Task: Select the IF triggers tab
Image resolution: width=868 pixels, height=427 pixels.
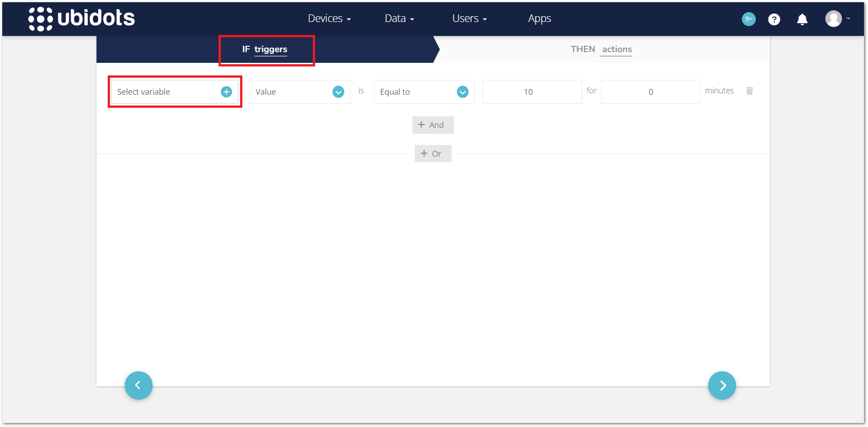Action: click(265, 49)
